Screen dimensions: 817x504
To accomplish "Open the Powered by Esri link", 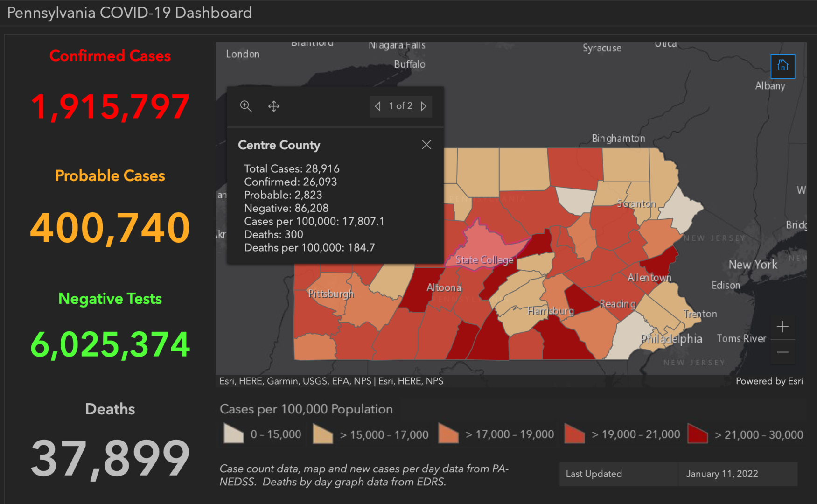I will (769, 381).
